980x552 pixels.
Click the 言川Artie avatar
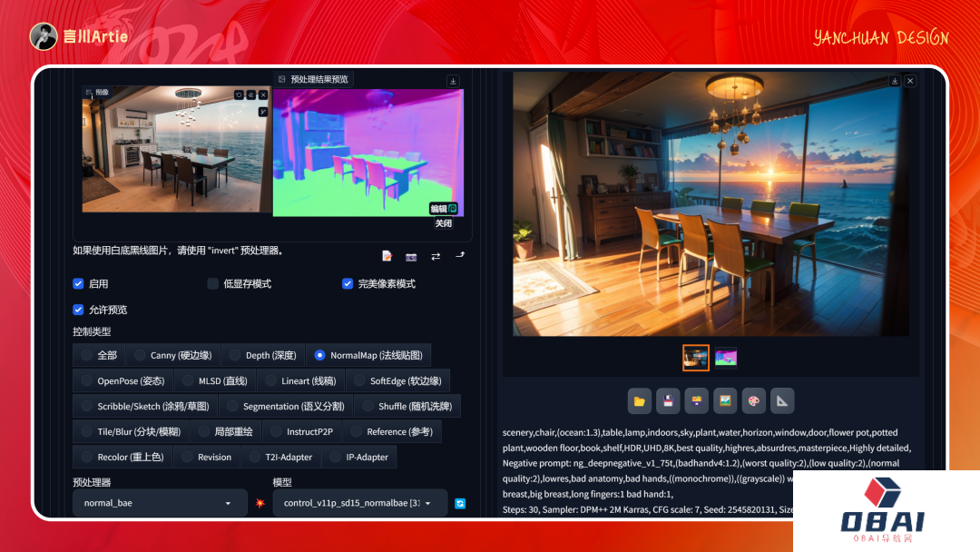click(x=44, y=36)
